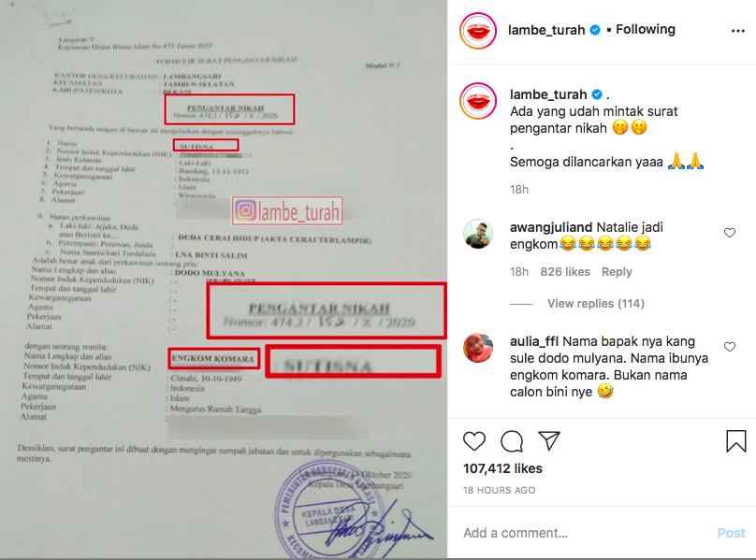
Task: Click lambe_turah header profile picture
Action: click(478, 31)
